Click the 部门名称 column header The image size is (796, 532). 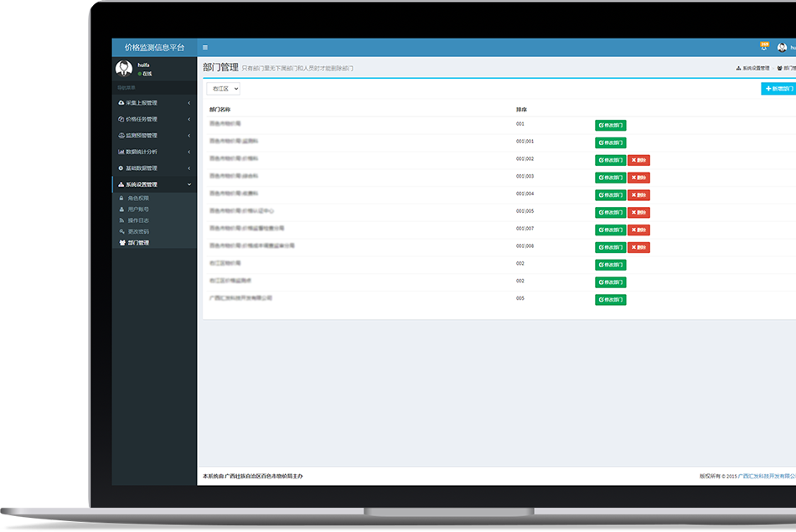220,110
